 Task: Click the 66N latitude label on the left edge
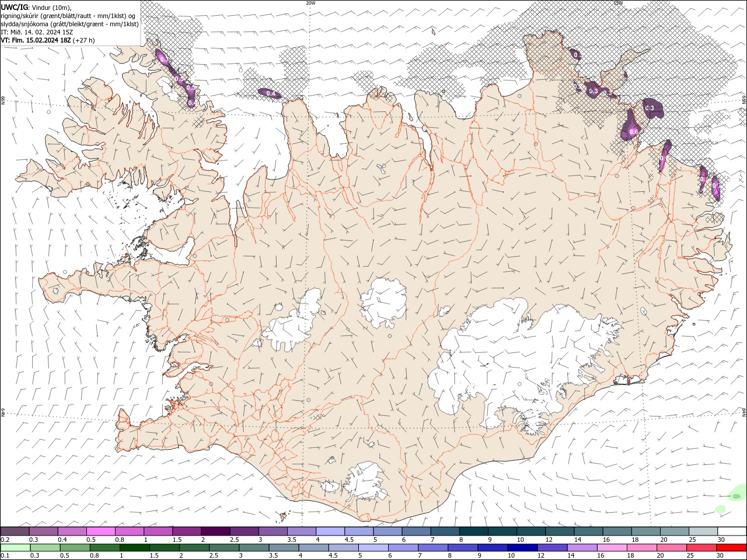(3, 101)
